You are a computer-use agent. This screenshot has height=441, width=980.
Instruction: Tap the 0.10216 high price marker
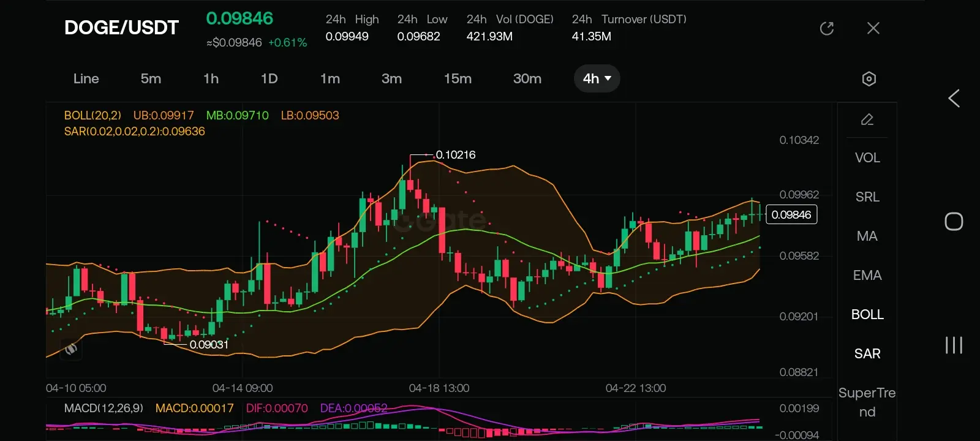coord(456,155)
